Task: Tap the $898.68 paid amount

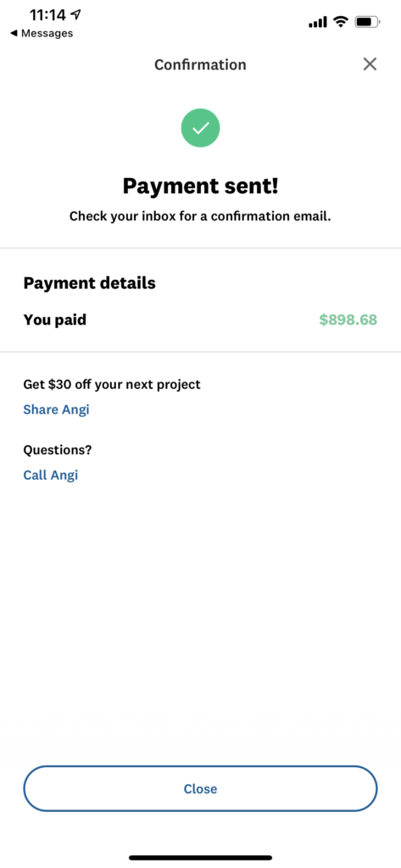Action: click(348, 320)
